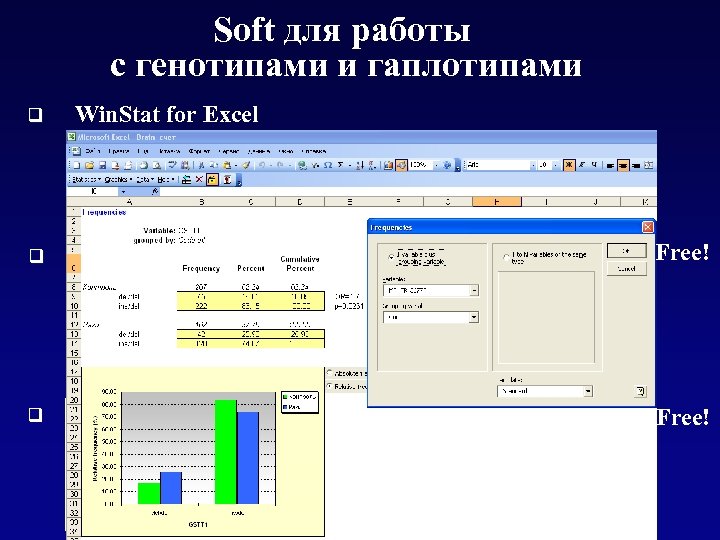Select the highlighted row 6 header

tap(74, 264)
